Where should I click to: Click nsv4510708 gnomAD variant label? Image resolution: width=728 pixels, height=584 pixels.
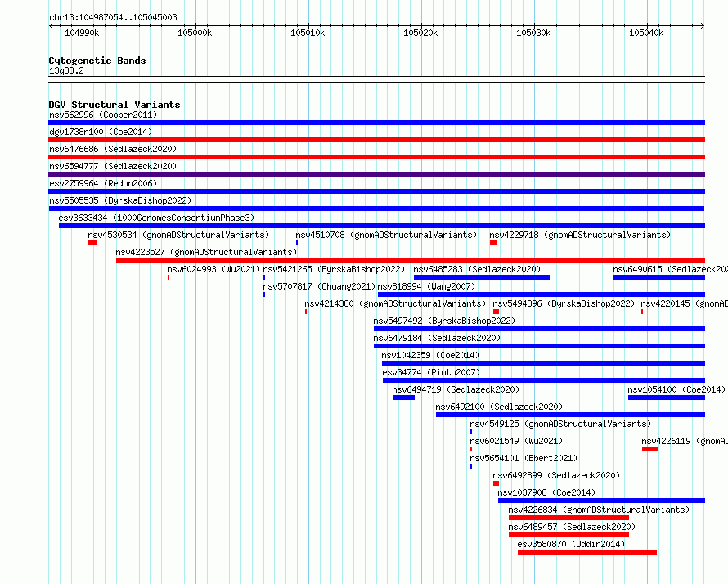(386, 235)
